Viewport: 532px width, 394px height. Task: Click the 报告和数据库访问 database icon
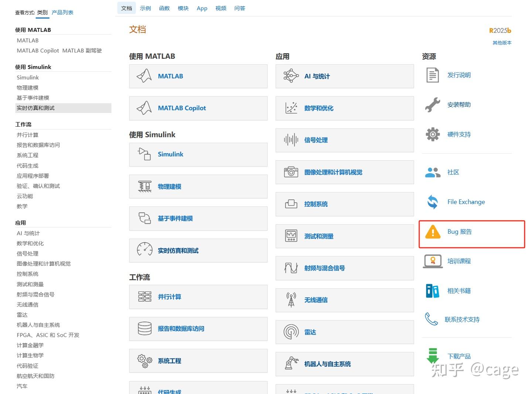click(x=144, y=328)
